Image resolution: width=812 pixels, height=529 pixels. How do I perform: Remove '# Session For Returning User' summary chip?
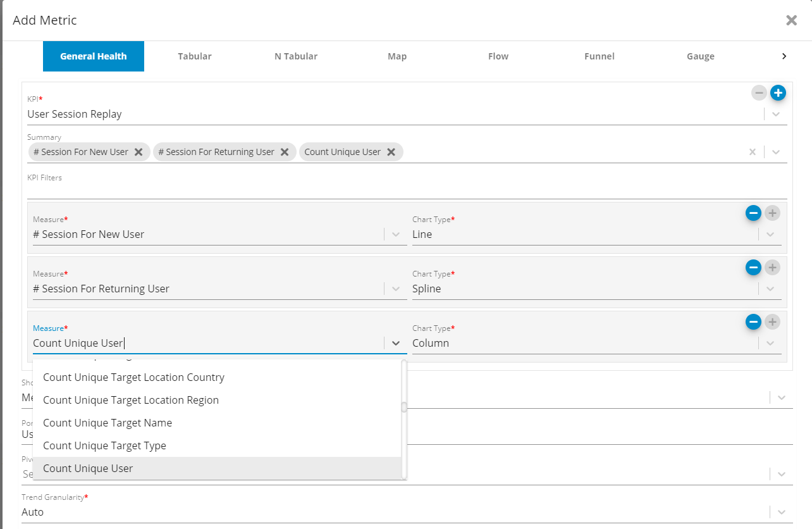tap(285, 152)
